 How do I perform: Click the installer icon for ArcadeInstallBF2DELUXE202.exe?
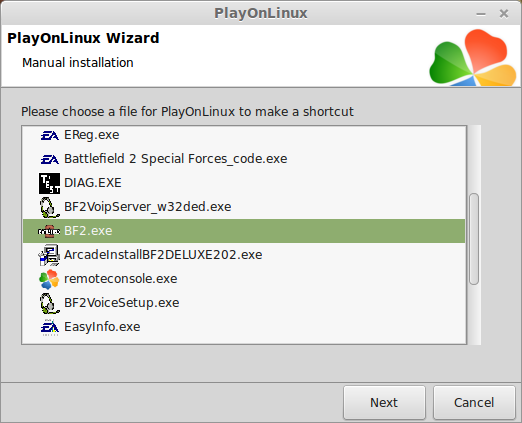point(49,255)
